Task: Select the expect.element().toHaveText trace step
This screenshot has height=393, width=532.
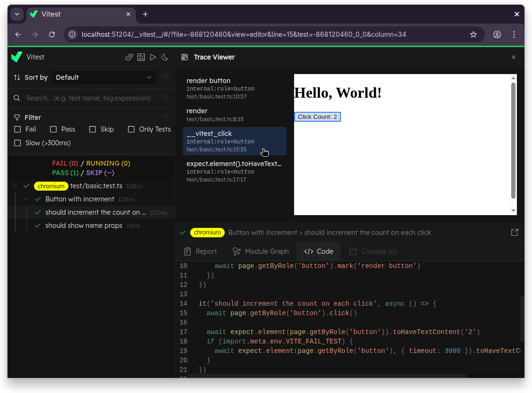Action: tap(234, 171)
